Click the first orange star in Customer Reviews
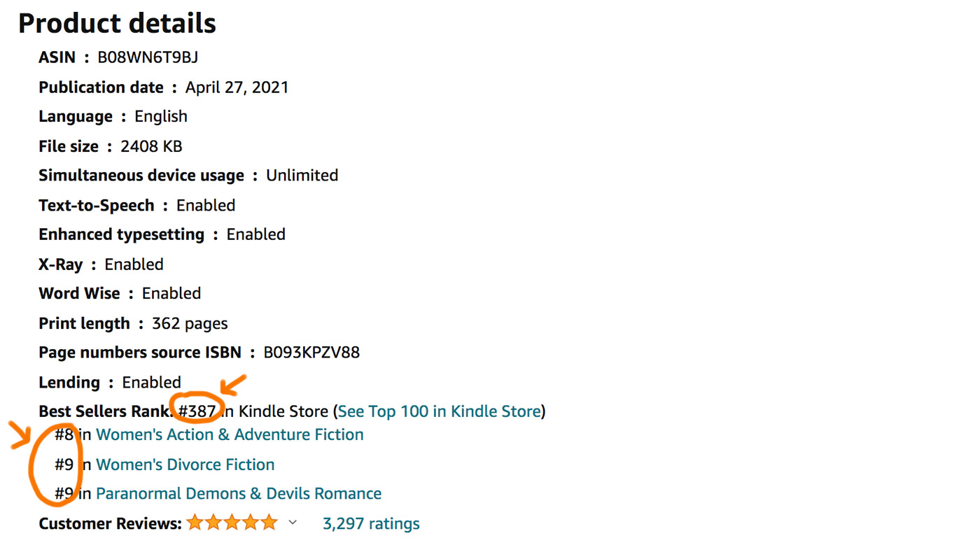Image resolution: width=980 pixels, height=552 pixels. (195, 523)
